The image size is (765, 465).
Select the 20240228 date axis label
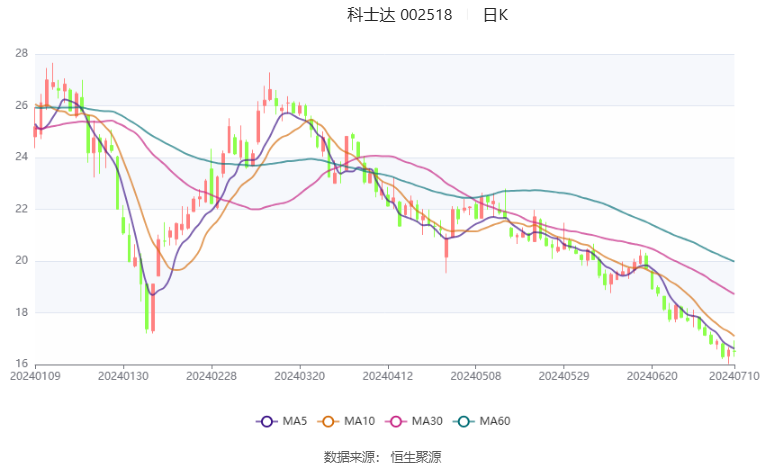click(211, 376)
